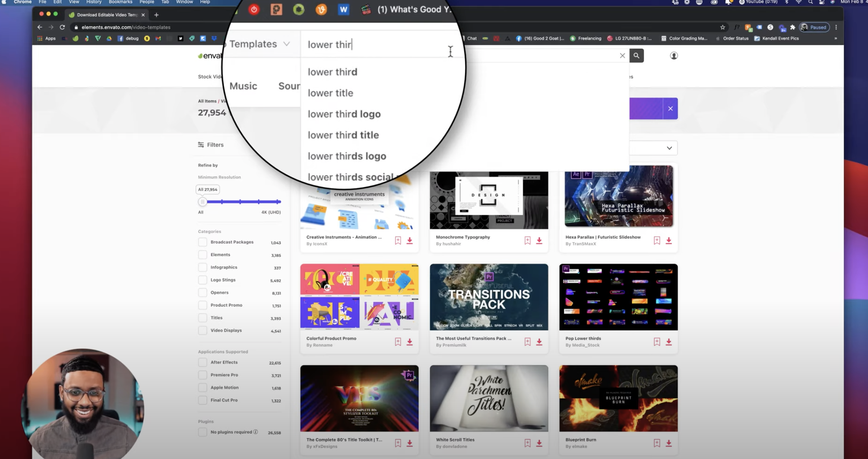This screenshot has width=868, height=459.
Task: Bookmark Pop Lower thirds template
Action: point(657,341)
